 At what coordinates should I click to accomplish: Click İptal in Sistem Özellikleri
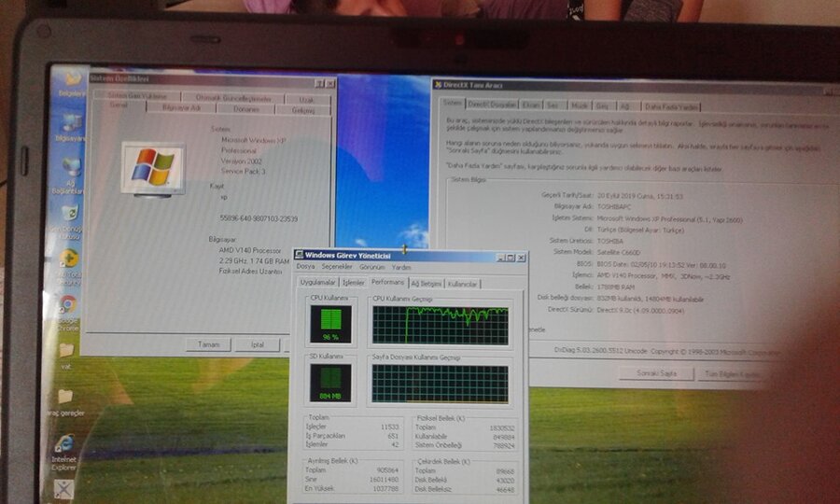(x=258, y=345)
